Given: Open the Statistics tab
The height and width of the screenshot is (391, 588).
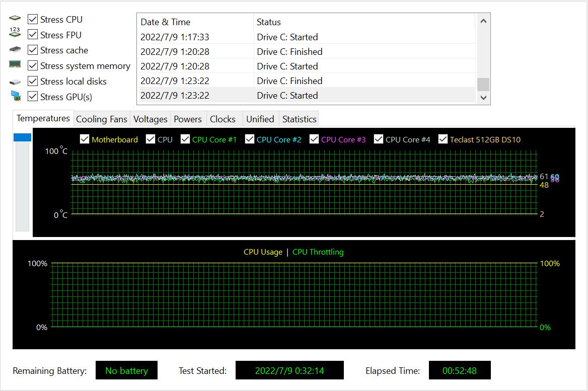Looking at the screenshot, I should pos(299,119).
